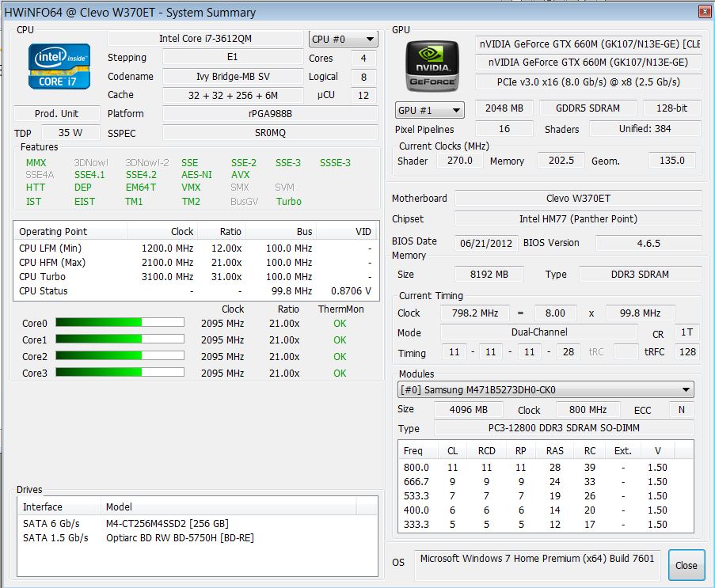Click the AVX feature label

pos(240,175)
